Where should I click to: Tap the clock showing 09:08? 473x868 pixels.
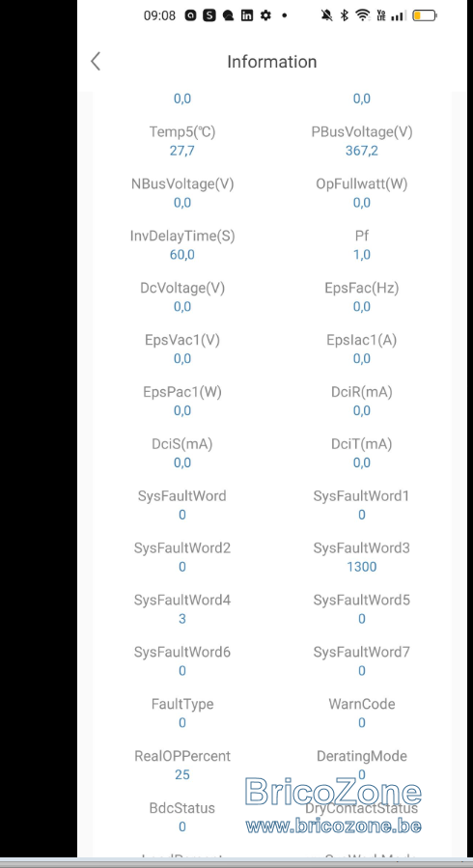[x=159, y=15]
